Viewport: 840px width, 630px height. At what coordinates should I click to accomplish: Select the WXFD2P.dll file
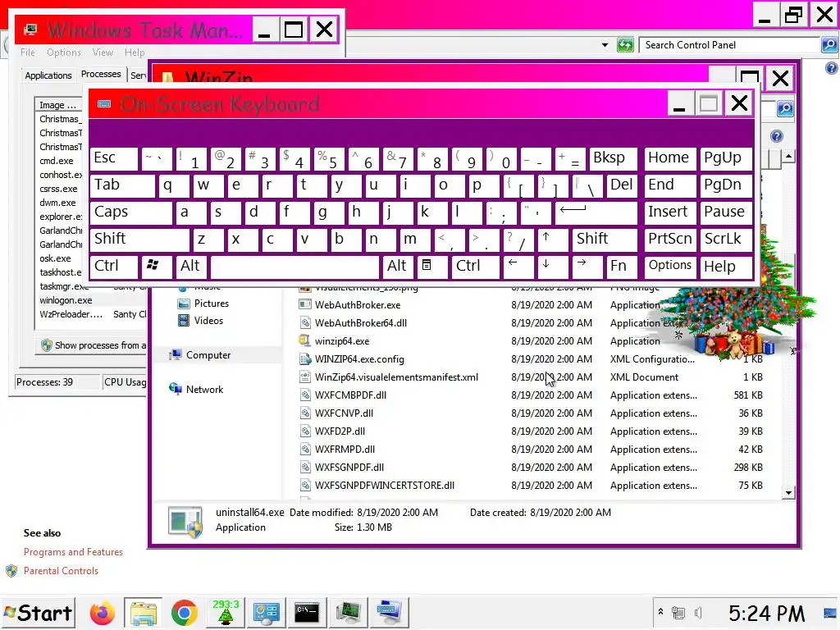(x=340, y=431)
